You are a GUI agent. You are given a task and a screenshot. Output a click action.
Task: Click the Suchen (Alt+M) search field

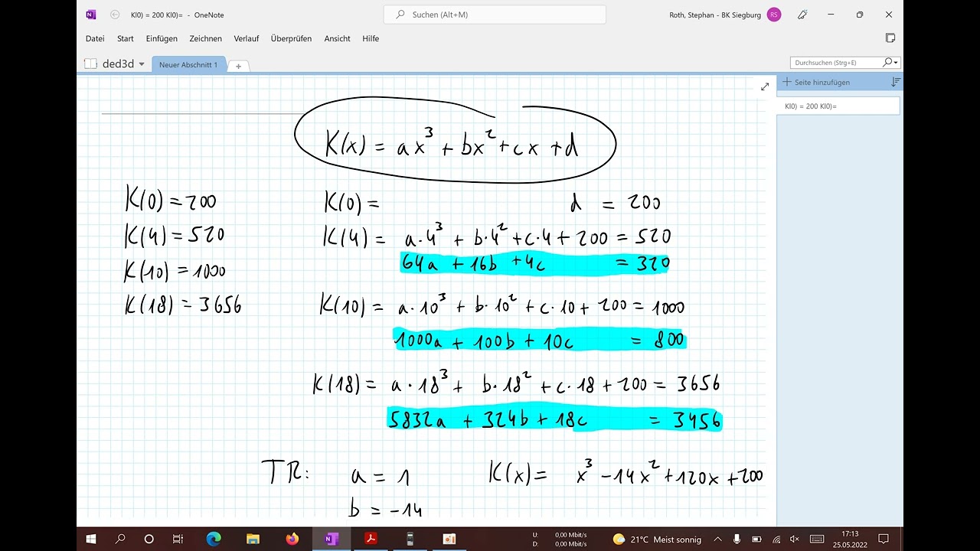(495, 15)
